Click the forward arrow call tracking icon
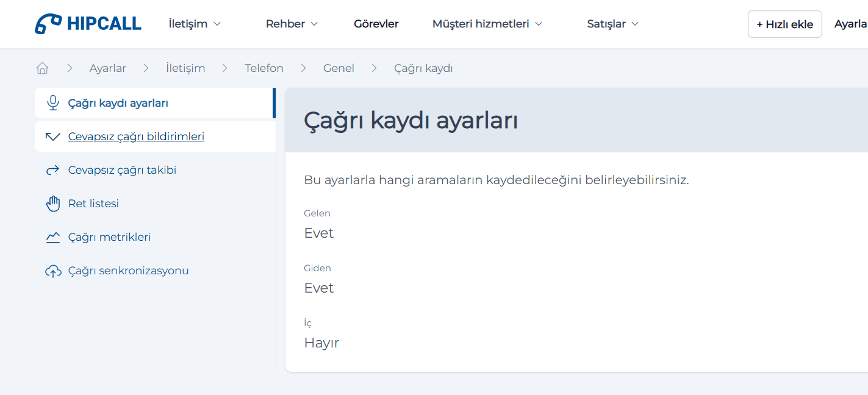Image resolution: width=868 pixels, height=395 pixels. point(53,170)
